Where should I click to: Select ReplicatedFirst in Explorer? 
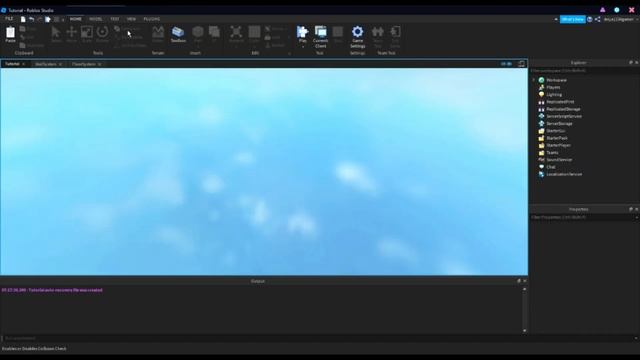560,102
